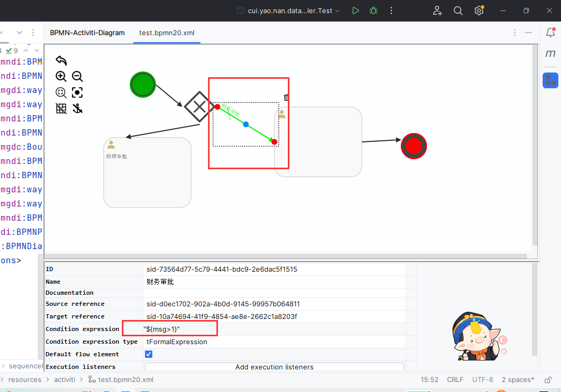This screenshot has width=561, height=392.
Task: Open left panel more options kebab
Action: pos(33,33)
